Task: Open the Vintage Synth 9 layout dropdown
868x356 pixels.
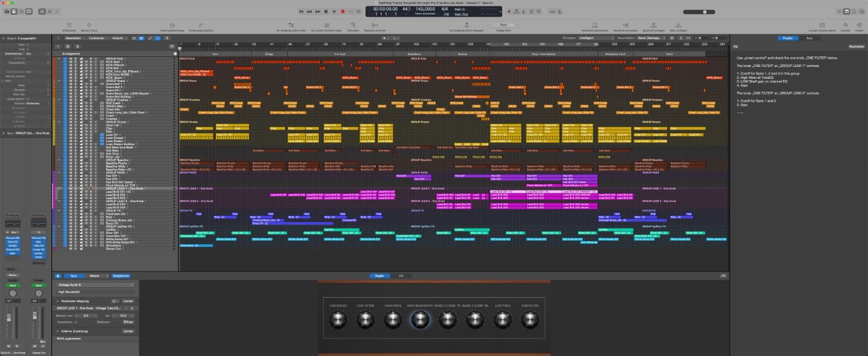Action: (95, 285)
